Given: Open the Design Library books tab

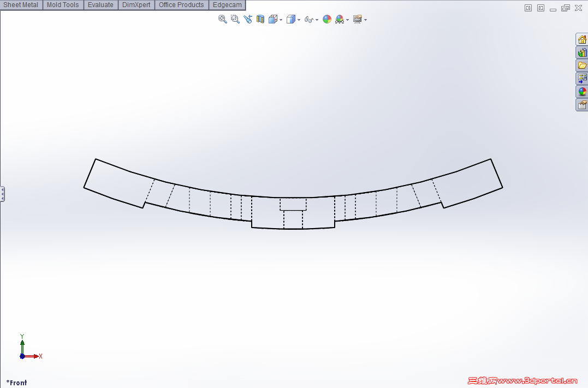Looking at the screenshot, I should [x=582, y=52].
